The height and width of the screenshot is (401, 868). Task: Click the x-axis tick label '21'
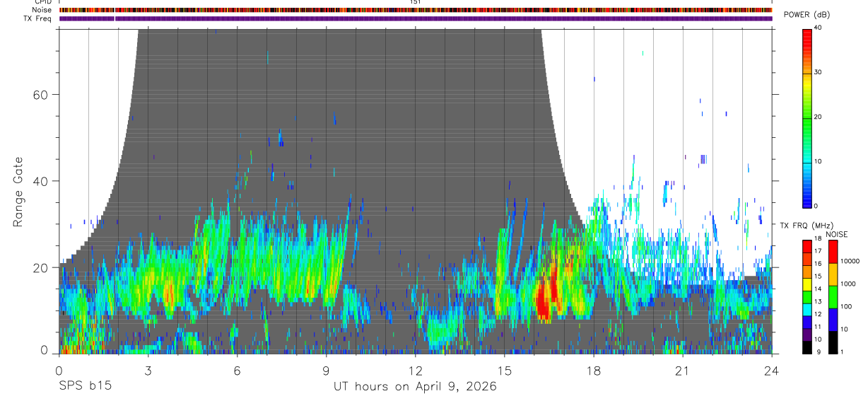(683, 370)
